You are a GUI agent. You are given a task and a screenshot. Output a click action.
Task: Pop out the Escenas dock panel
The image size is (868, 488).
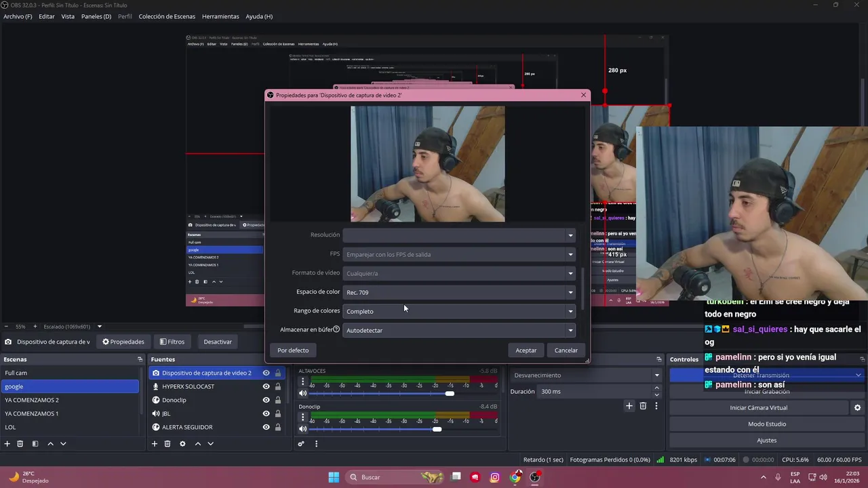[x=140, y=359]
